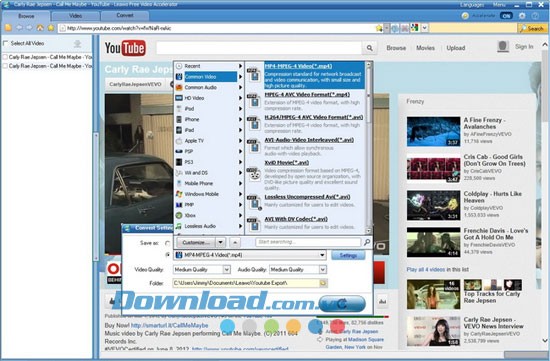Viewport: 550px width, 361px height.
Task: Open the address bar history dropdown
Action: [387, 28]
